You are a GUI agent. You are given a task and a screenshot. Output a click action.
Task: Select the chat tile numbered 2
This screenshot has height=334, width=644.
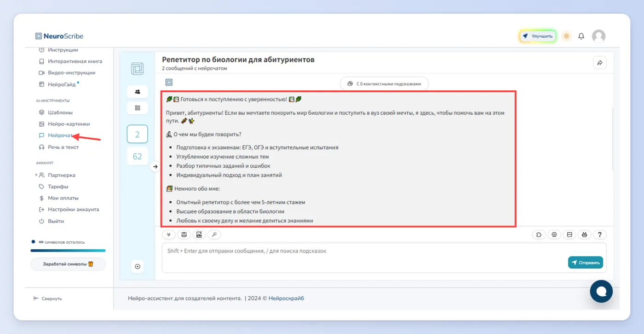coord(137,135)
